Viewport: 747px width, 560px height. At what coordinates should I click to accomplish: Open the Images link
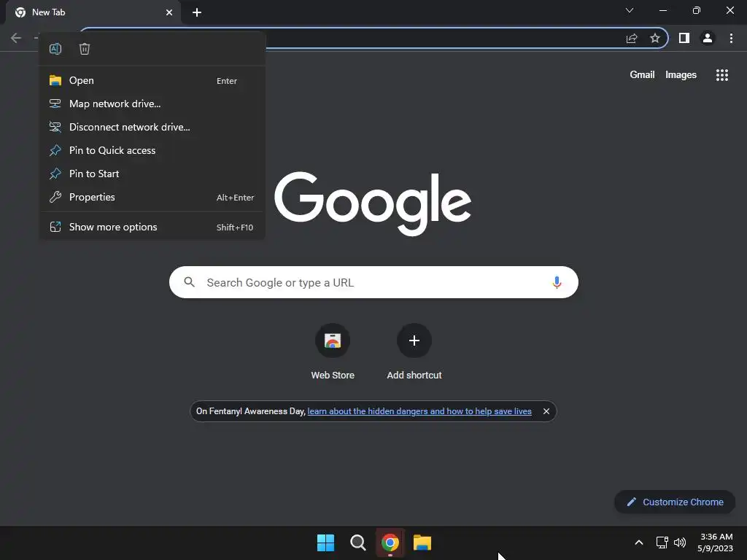click(681, 75)
